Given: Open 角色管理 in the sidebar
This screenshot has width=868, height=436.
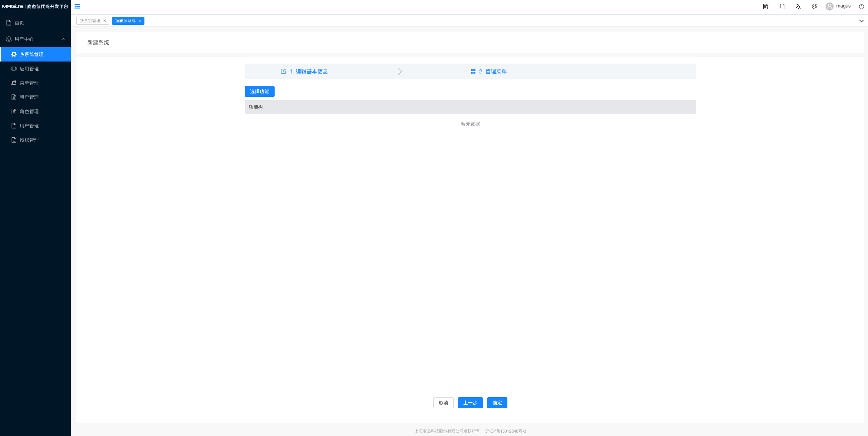Looking at the screenshot, I should (35, 111).
